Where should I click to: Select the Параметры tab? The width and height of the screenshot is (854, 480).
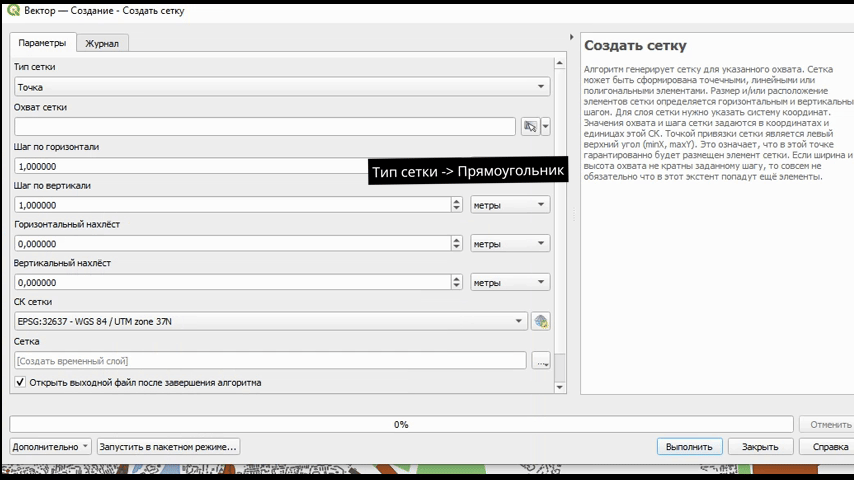(x=42, y=44)
